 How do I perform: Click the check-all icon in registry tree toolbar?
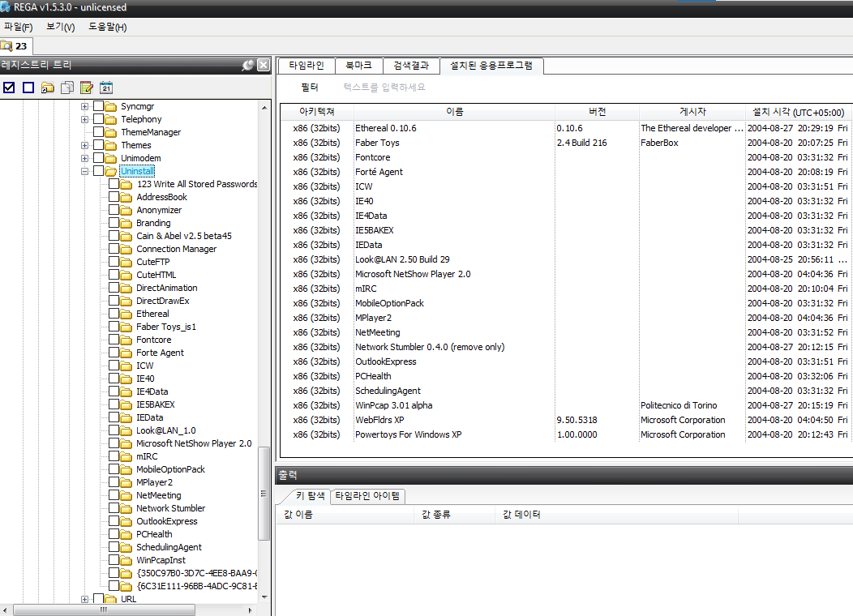(x=9, y=88)
